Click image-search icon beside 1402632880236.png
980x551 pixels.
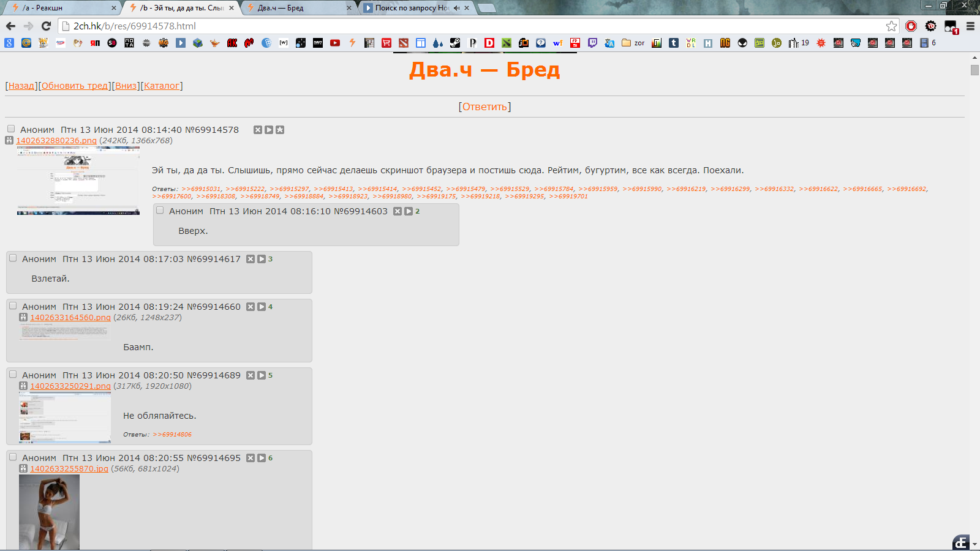9,140
